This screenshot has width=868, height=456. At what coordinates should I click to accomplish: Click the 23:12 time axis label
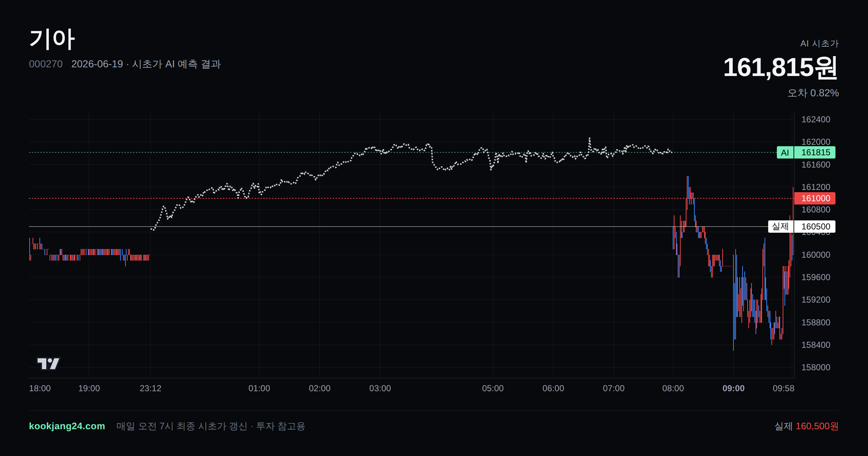150,388
